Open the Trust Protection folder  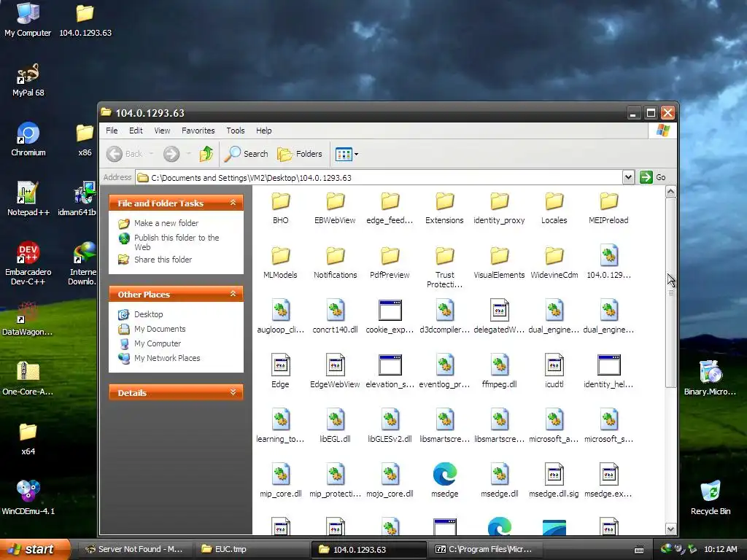pos(444,267)
